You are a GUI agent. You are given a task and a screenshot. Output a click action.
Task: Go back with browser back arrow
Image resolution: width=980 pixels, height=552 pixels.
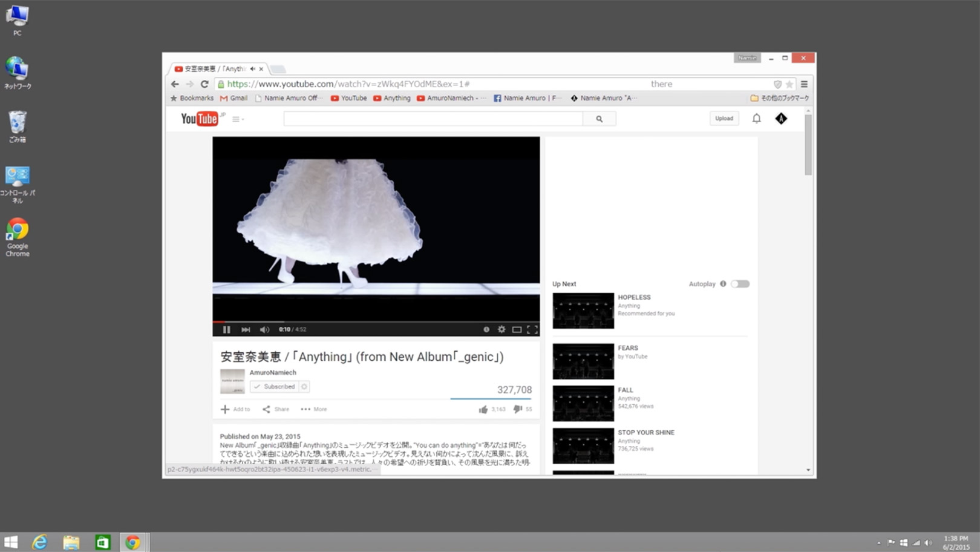pyautogui.click(x=175, y=84)
